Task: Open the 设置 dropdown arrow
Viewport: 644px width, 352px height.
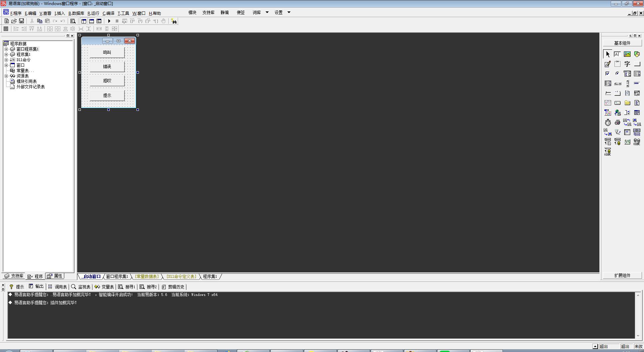Action: click(x=289, y=12)
